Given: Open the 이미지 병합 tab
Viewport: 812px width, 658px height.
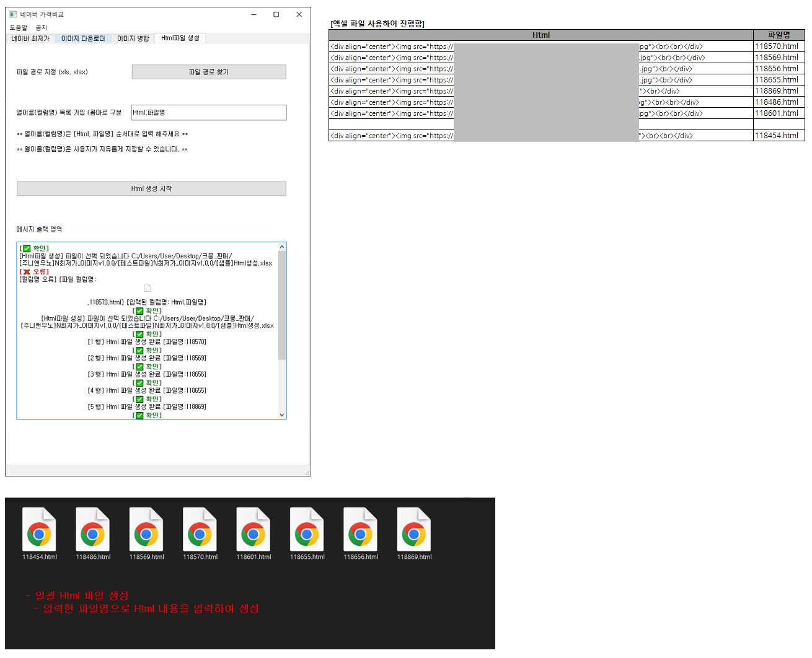Looking at the screenshot, I should (x=133, y=38).
